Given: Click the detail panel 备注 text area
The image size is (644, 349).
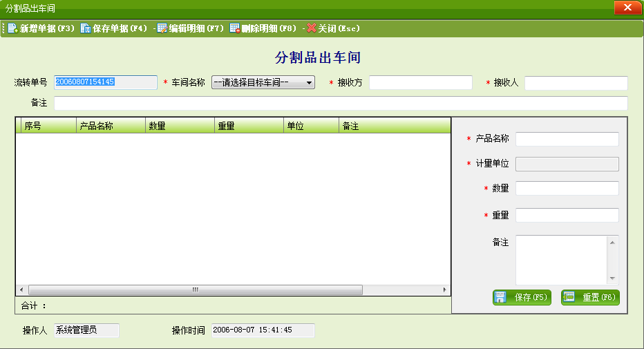Looking at the screenshot, I should click(561, 260).
